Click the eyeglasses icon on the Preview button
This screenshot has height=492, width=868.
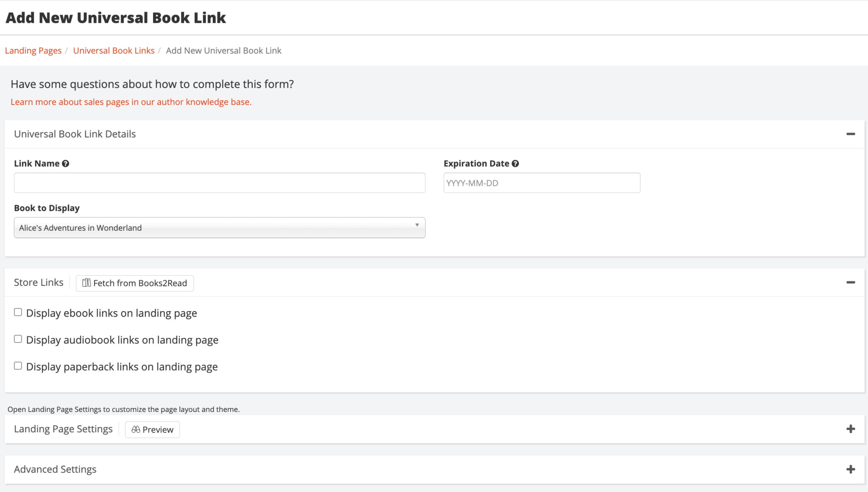[136, 429]
